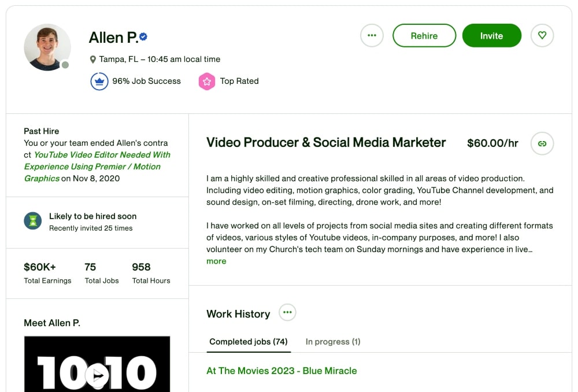Click the Meet Allen P. heading
This screenshot has width=578, height=392.
(52, 323)
